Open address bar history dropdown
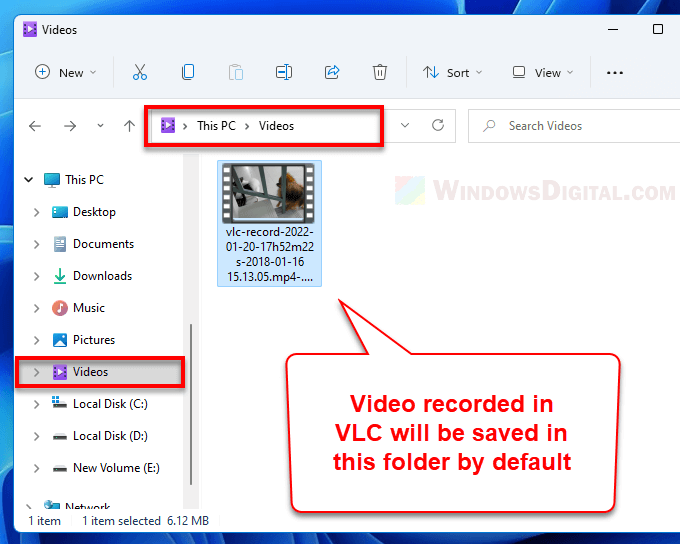The height and width of the screenshot is (544, 680). (405, 126)
